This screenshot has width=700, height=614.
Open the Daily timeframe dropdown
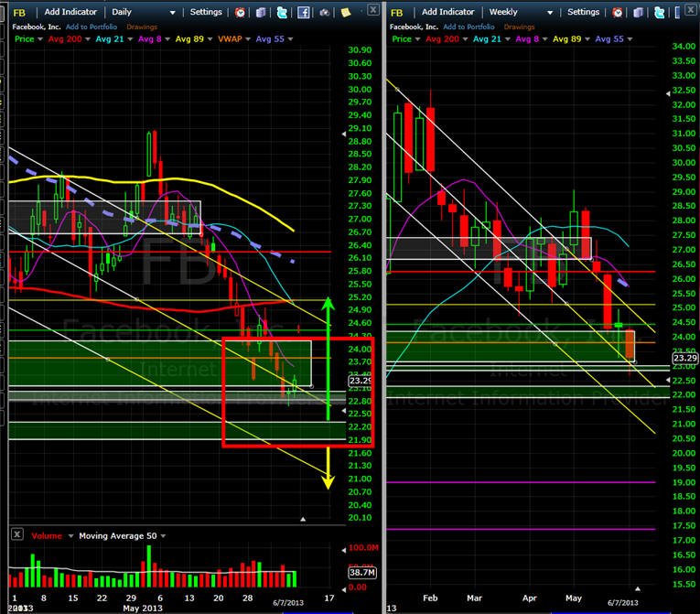coord(172,13)
